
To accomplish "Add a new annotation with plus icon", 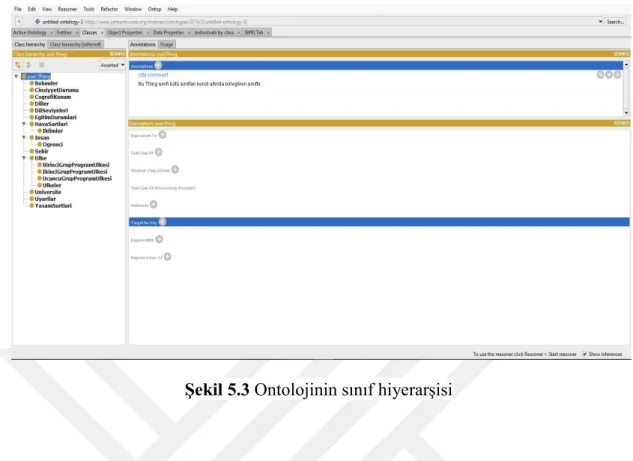I will (158, 65).
